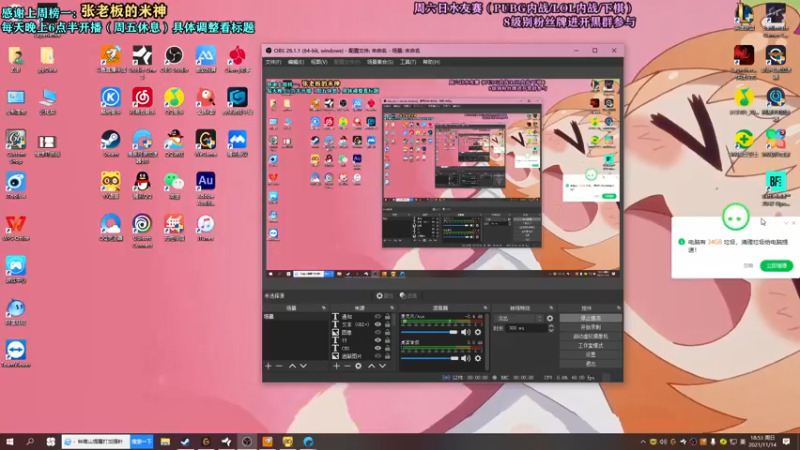Open the source filters button in OBS

pos(409,295)
